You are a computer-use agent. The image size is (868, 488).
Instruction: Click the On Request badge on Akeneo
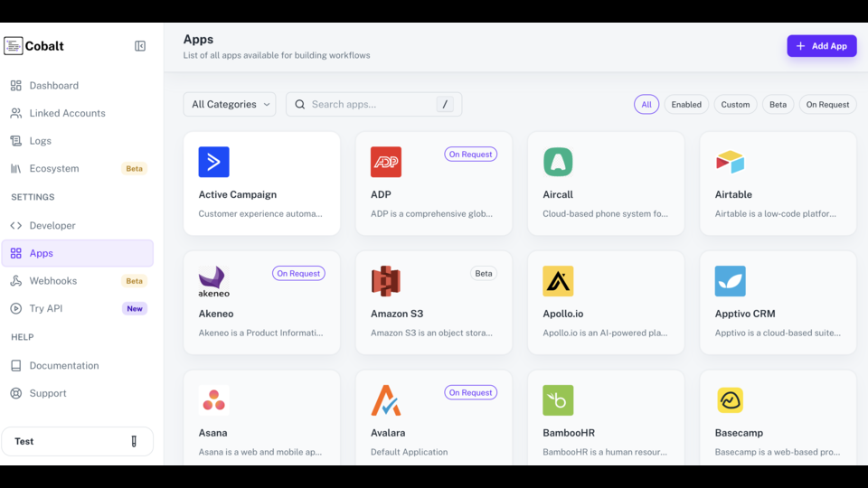point(298,273)
